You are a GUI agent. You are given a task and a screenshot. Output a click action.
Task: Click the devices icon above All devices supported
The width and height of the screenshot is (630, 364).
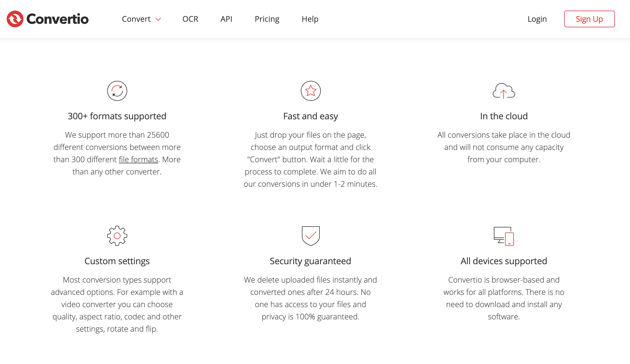[503, 236]
